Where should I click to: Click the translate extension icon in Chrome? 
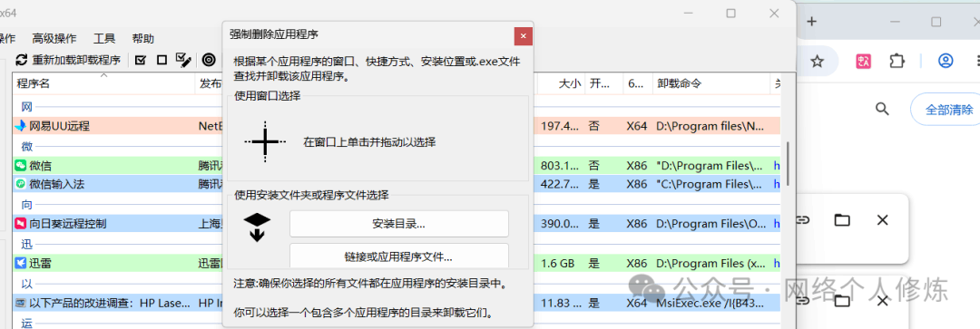tap(864, 61)
